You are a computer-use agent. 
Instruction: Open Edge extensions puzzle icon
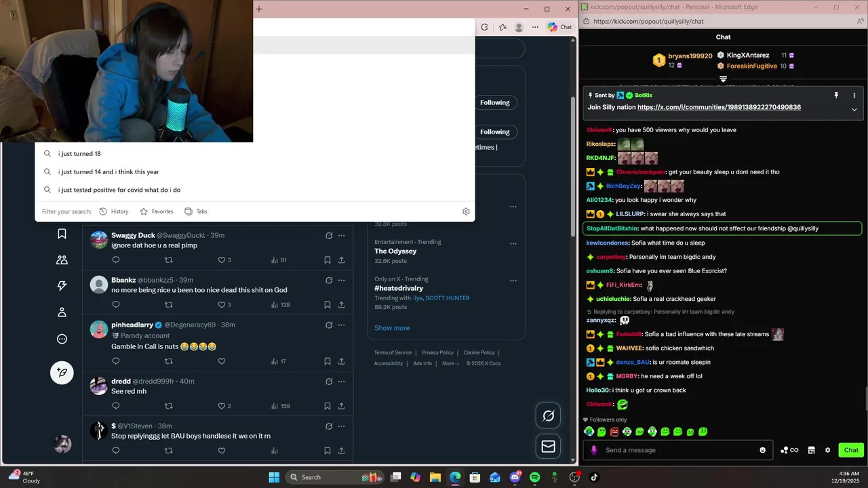click(484, 27)
